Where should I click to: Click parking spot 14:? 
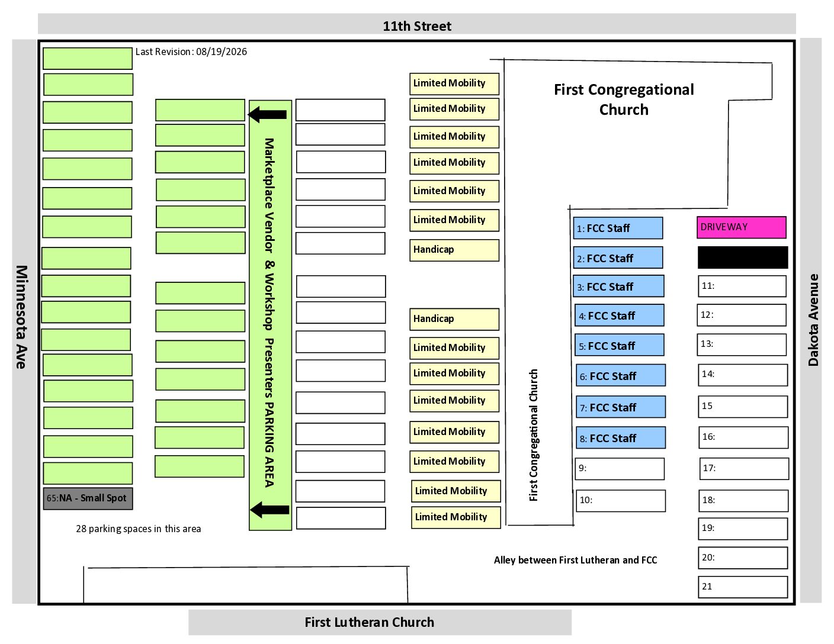743,375
